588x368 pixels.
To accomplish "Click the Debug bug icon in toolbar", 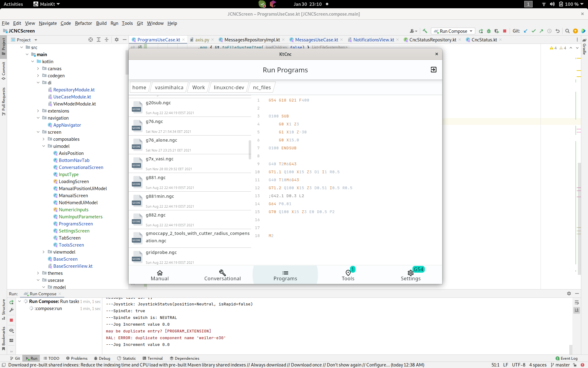I will [489, 31].
